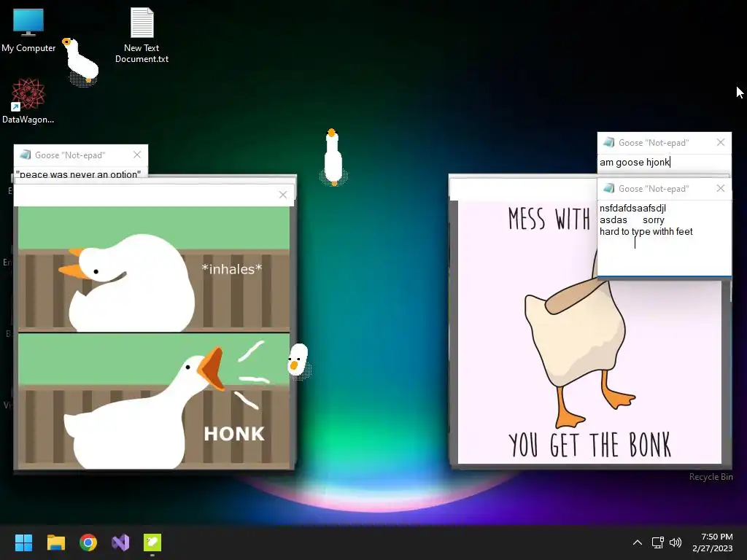Show hidden system tray icons
Viewport: 747px width, 560px height.
coord(638,542)
